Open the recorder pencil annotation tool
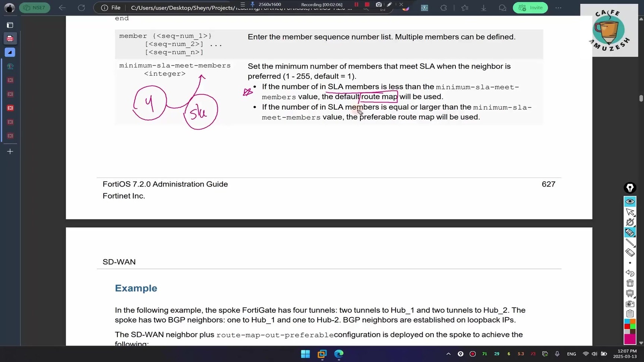This screenshot has width=644, height=362. tap(389, 4)
